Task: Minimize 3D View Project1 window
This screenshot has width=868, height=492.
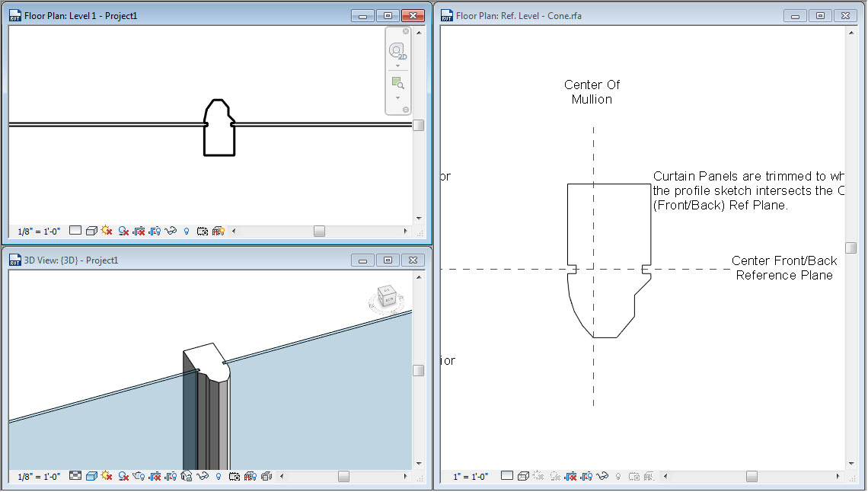Action: click(x=362, y=260)
